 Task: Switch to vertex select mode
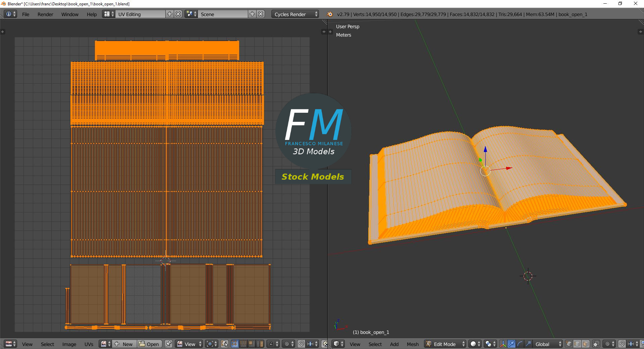(569, 344)
